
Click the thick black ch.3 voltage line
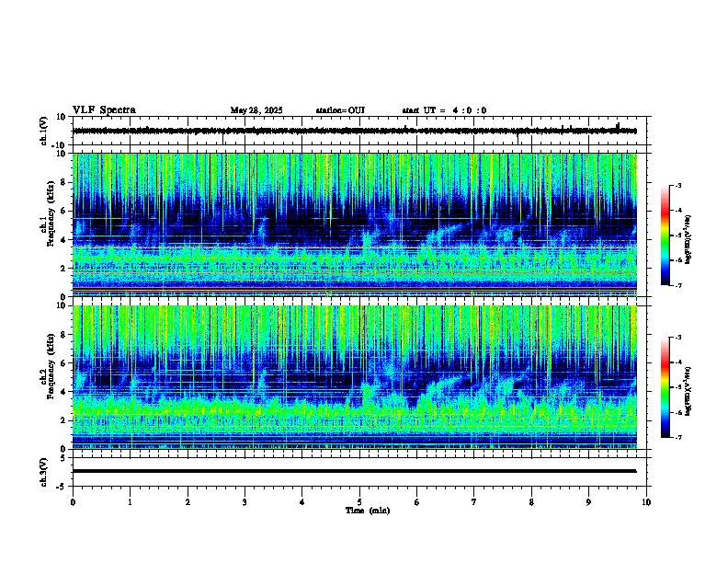[x=355, y=471]
